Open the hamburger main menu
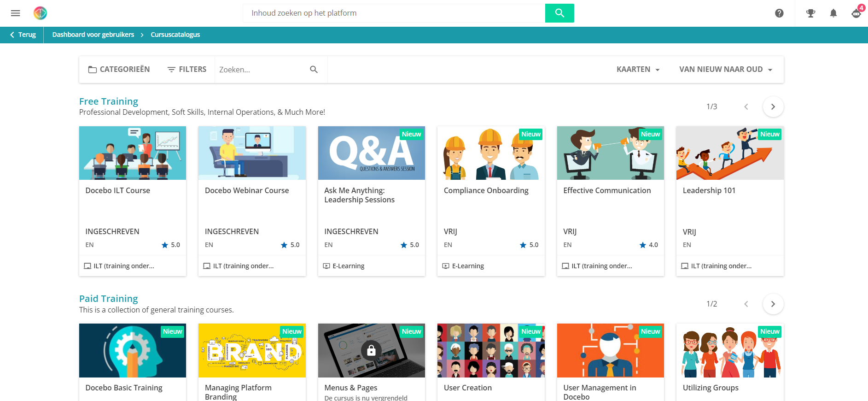The image size is (868, 401). pos(15,13)
